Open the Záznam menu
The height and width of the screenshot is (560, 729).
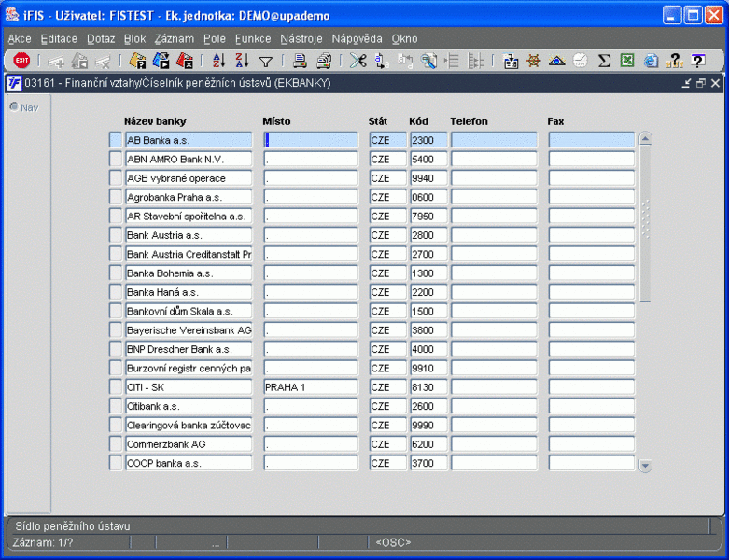tap(175, 39)
